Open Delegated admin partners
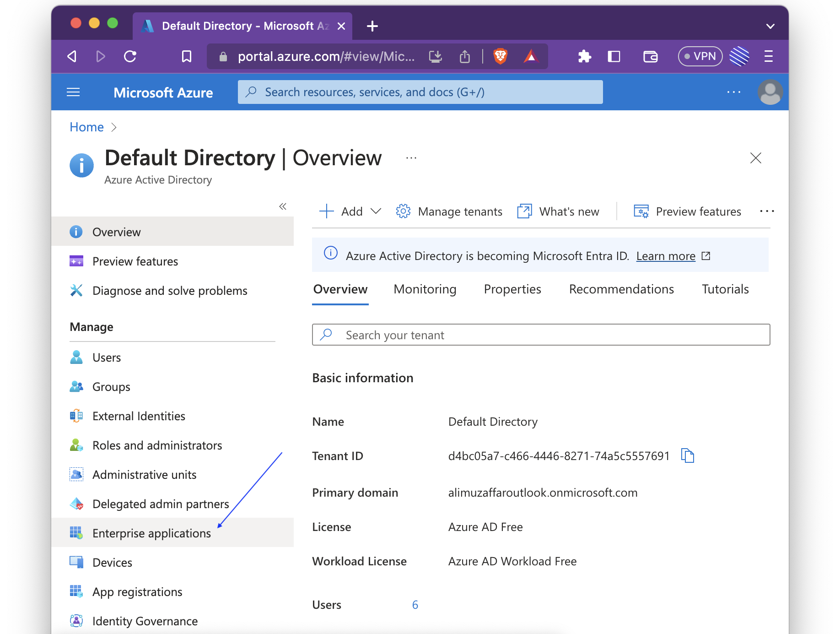The height and width of the screenshot is (634, 840). (172, 504)
